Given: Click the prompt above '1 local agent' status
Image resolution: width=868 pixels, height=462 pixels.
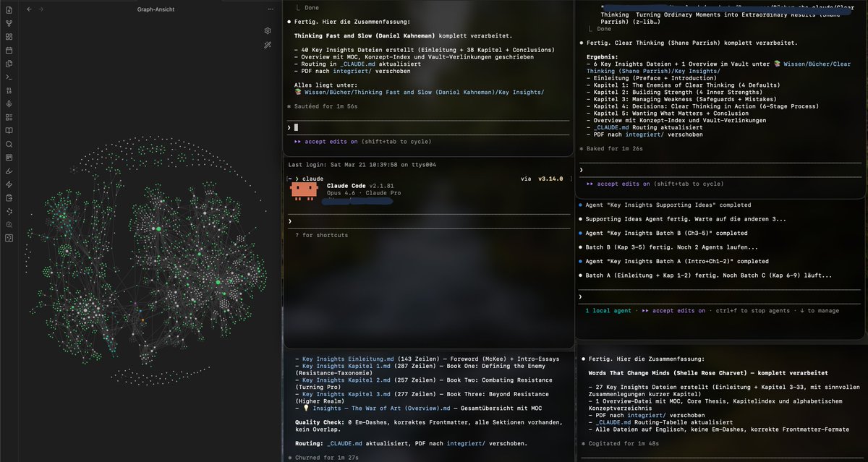Looking at the screenshot, I should (x=719, y=296).
